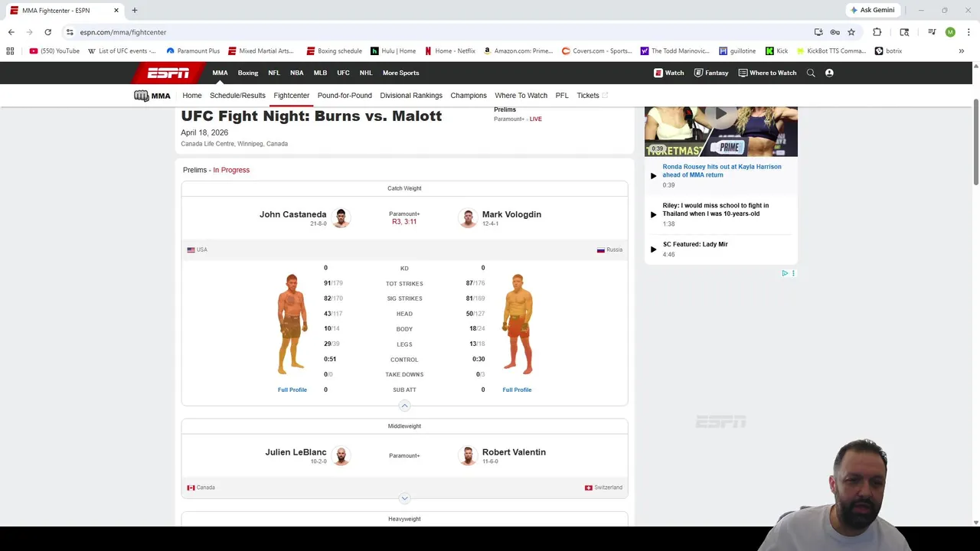This screenshot has height=551, width=980.
Task: Play Riley Thailand school video
Action: (x=716, y=210)
